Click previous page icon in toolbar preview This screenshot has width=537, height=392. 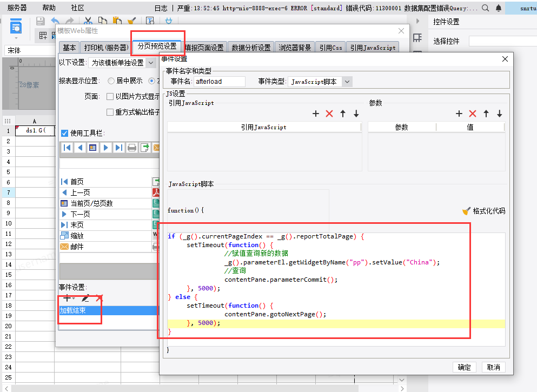click(x=80, y=148)
